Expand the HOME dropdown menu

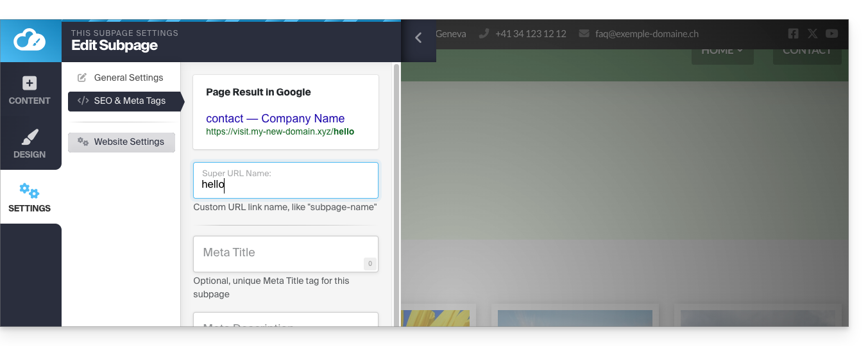click(722, 51)
